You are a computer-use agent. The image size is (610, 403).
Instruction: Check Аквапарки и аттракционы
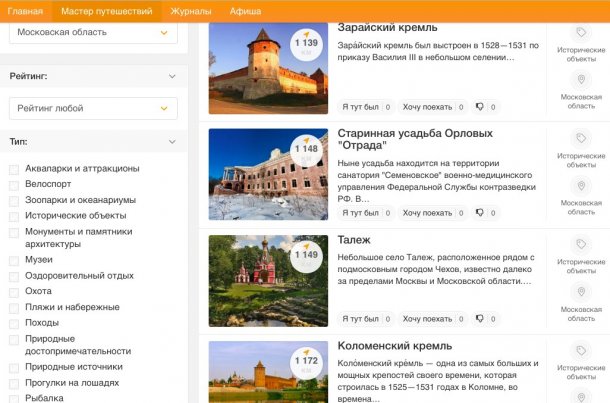[14, 169]
